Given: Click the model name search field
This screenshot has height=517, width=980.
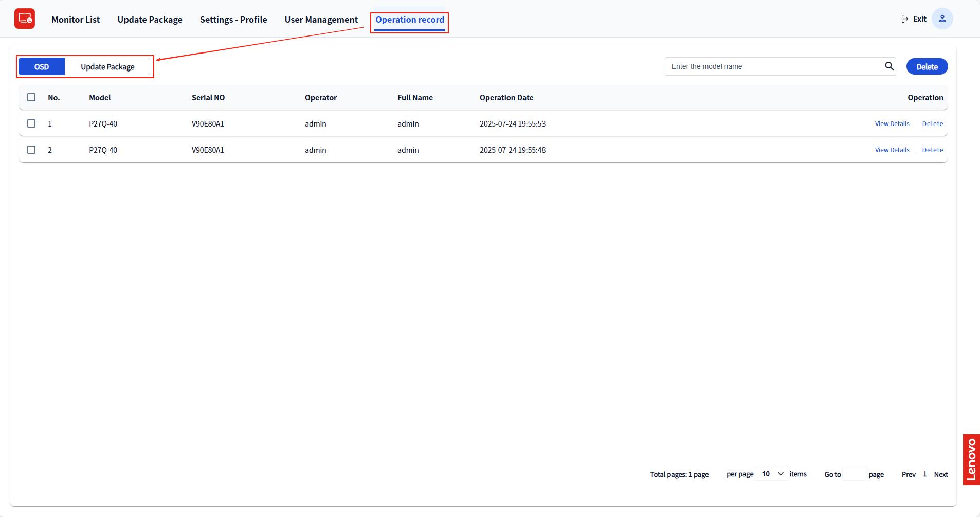Looking at the screenshot, I should [774, 66].
